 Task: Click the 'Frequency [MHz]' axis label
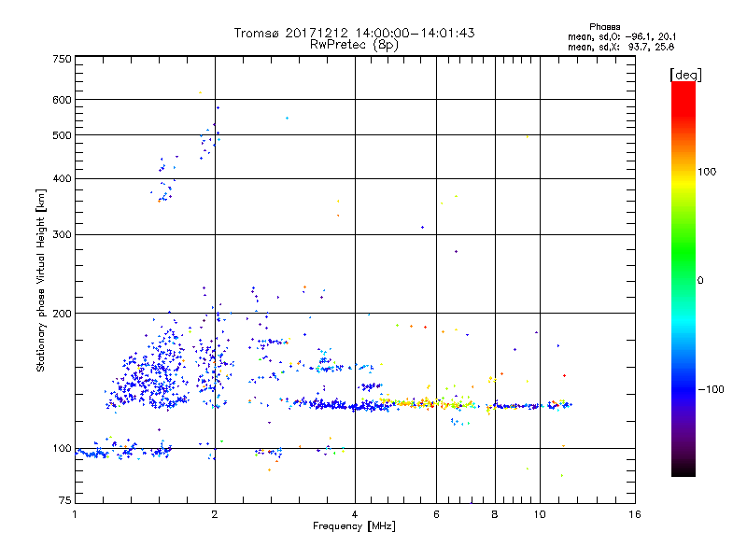(354, 526)
